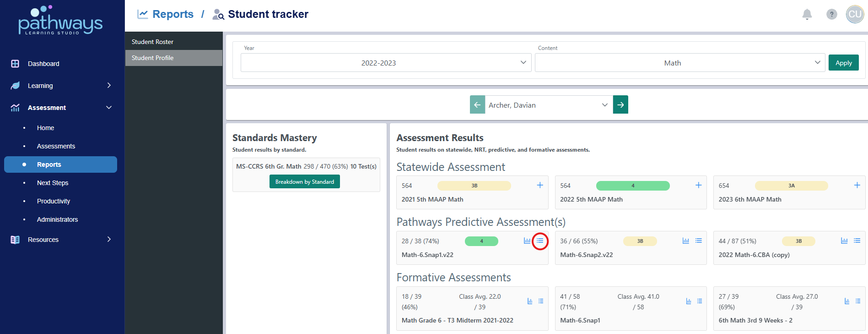Open list icon for formative Math-6.Snap1

(700, 301)
